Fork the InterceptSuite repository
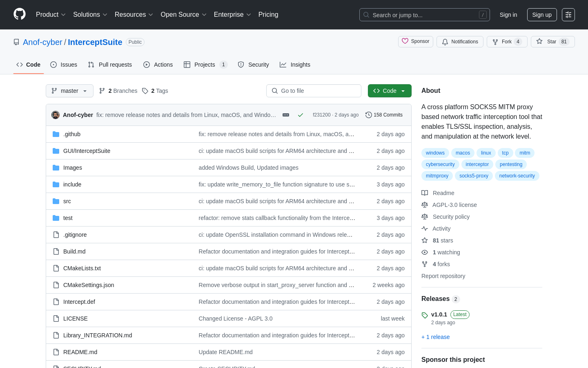 tap(507, 42)
